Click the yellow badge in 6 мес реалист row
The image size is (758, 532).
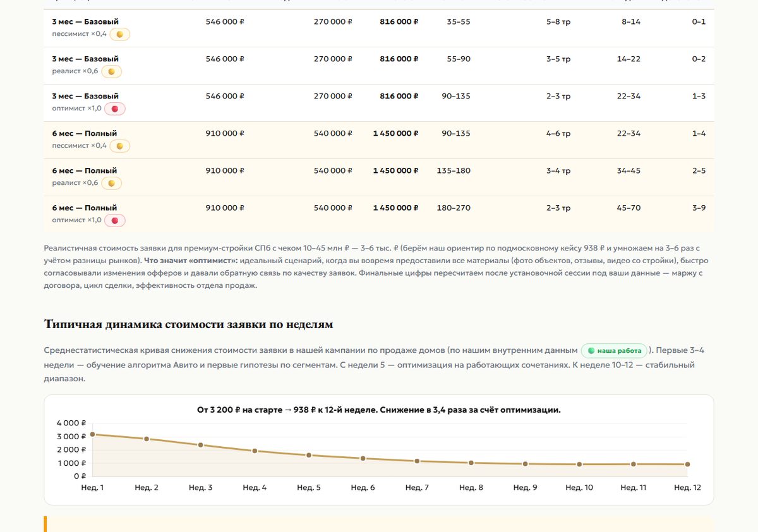coord(111,183)
